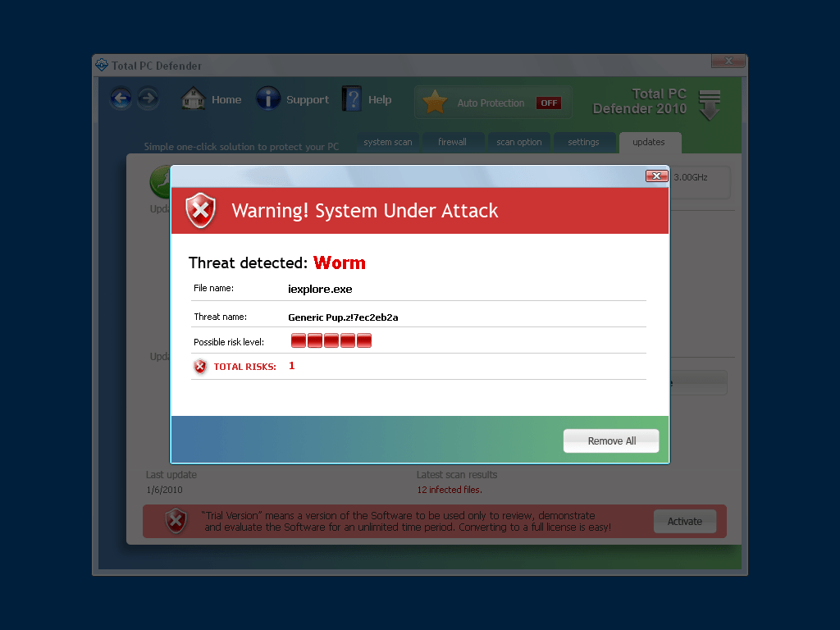Open the settings tab

pyautogui.click(x=584, y=141)
